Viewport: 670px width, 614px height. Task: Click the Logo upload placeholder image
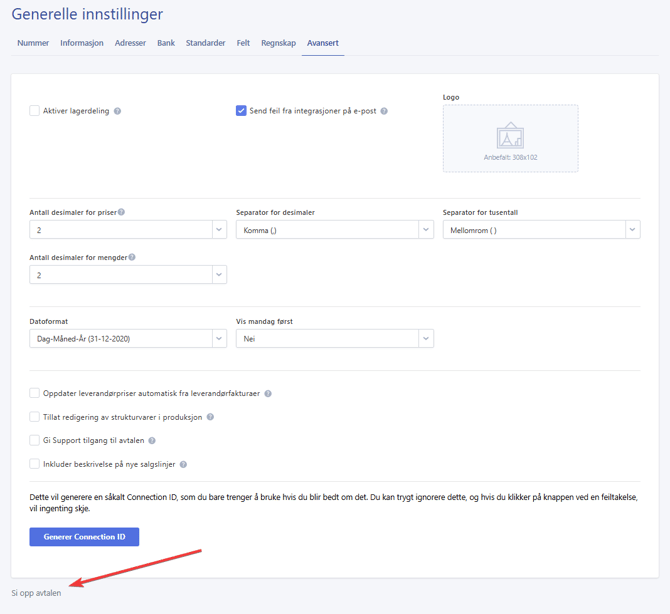tap(510, 138)
